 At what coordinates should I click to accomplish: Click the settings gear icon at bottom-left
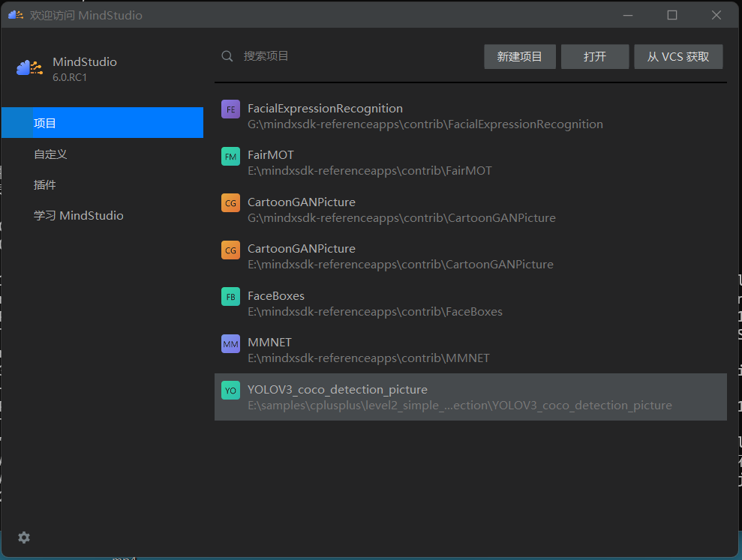click(x=24, y=538)
